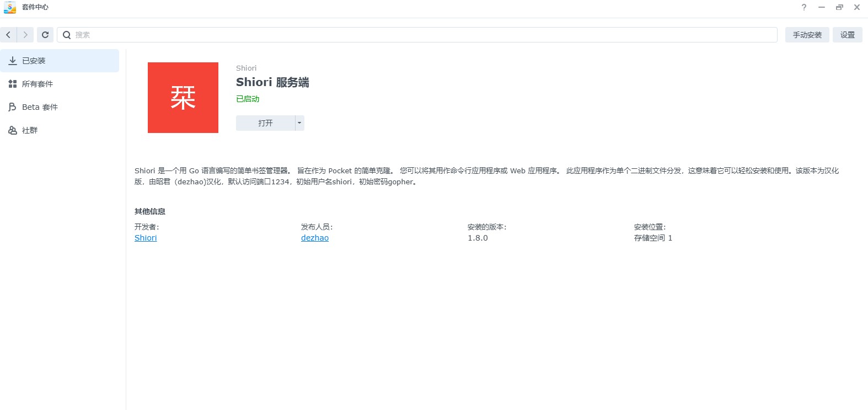Minimize the 套件中心 window
This screenshot has height=410, width=868.
[x=822, y=7]
